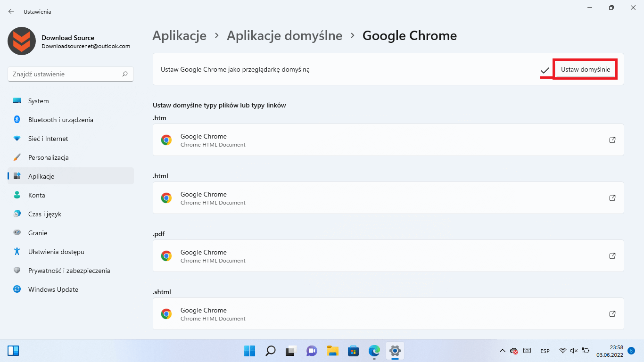The height and width of the screenshot is (362, 644).
Task: Click the Chrome icon in the .htm row
Action: [x=166, y=140]
